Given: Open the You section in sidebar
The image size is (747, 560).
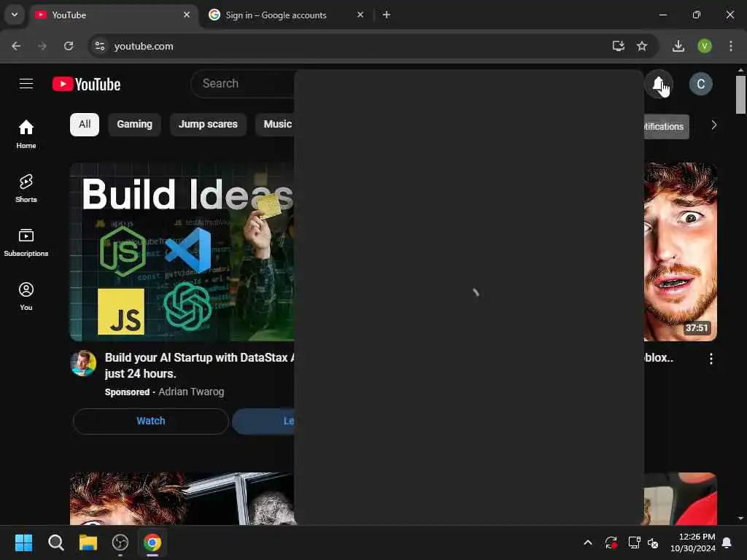Looking at the screenshot, I should [26, 296].
